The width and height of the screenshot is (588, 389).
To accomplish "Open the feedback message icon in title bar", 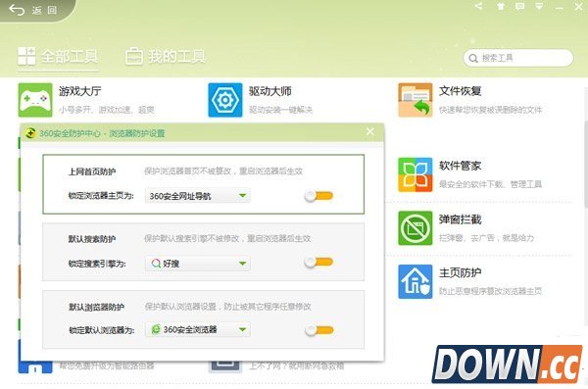I will 519,6.
